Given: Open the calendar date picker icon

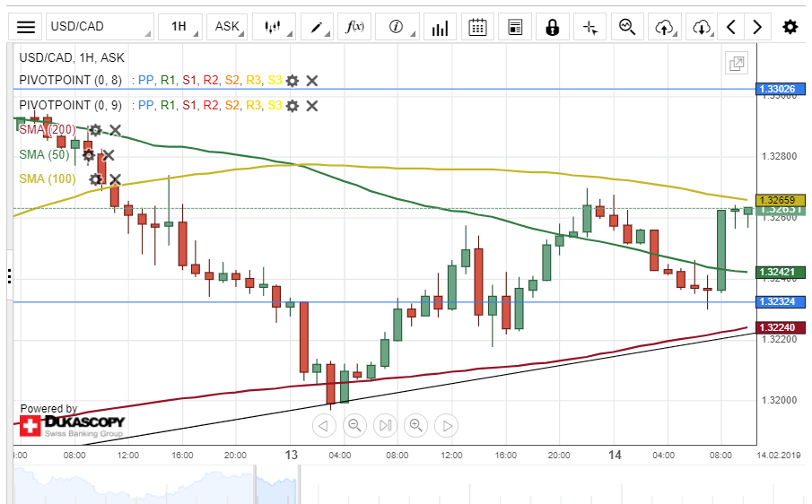Looking at the screenshot, I should point(477,27).
